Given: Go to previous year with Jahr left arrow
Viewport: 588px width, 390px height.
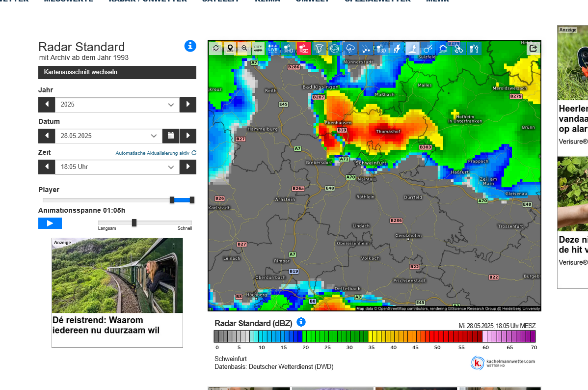Looking at the screenshot, I should point(47,104).
